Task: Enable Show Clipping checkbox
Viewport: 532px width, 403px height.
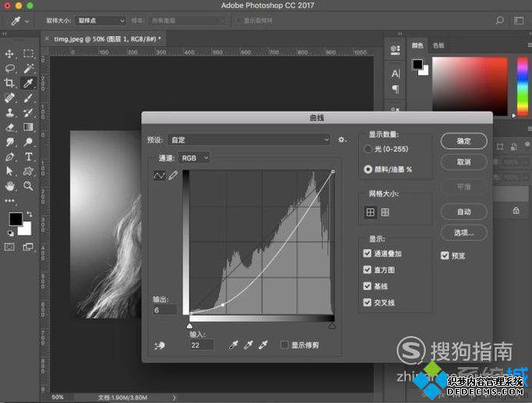Action: [285, 345]
